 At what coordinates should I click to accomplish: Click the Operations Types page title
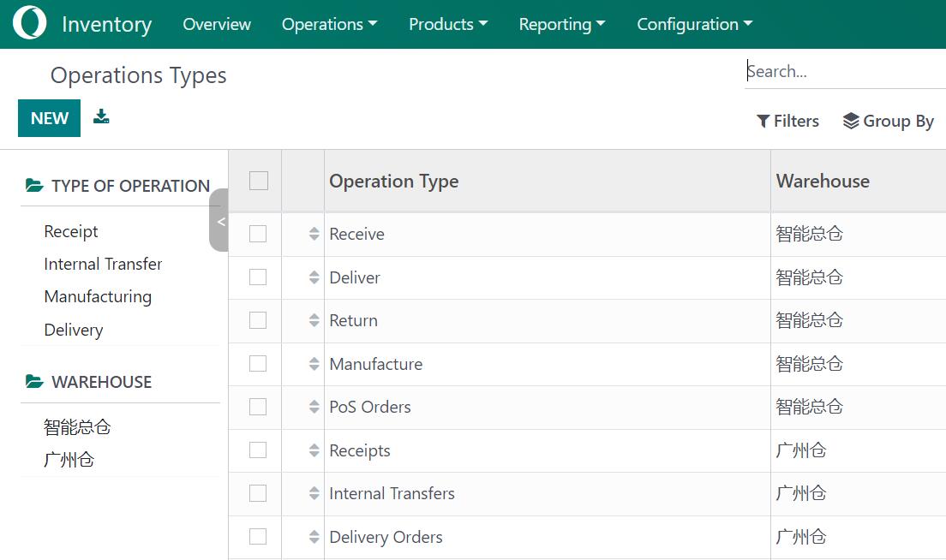coord(138,75)
